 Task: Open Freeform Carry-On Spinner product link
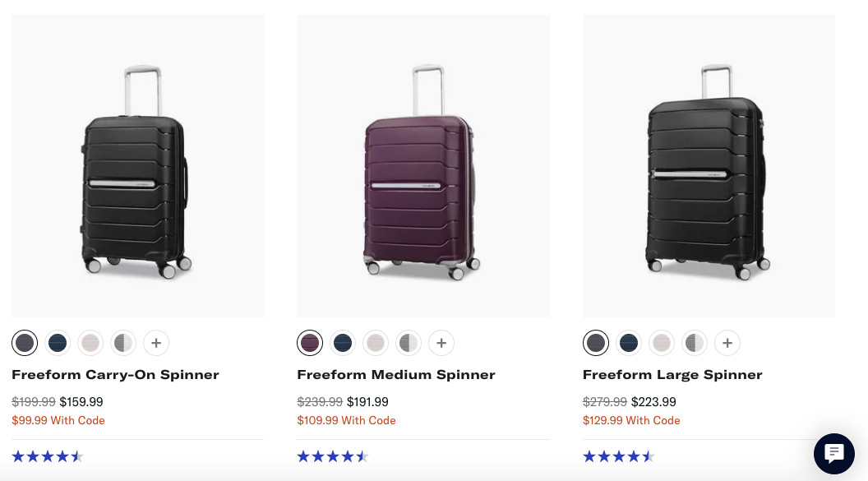pos(115,375)
